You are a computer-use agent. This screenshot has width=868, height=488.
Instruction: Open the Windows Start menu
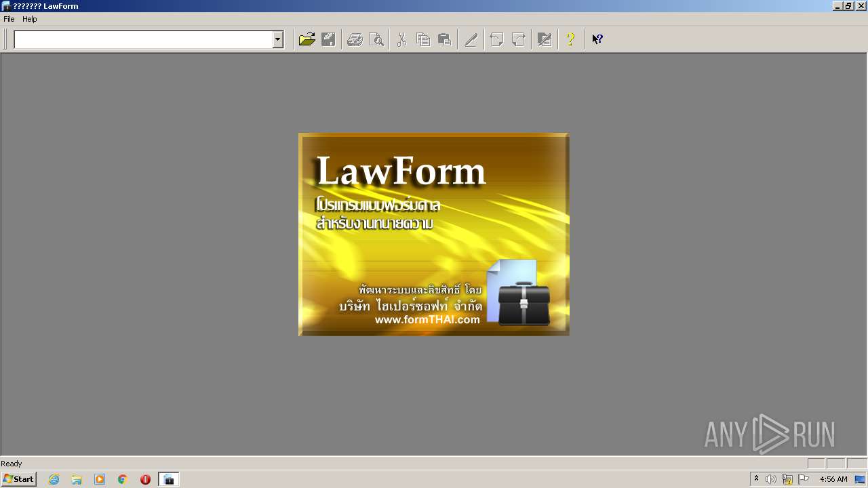[18, 479]
